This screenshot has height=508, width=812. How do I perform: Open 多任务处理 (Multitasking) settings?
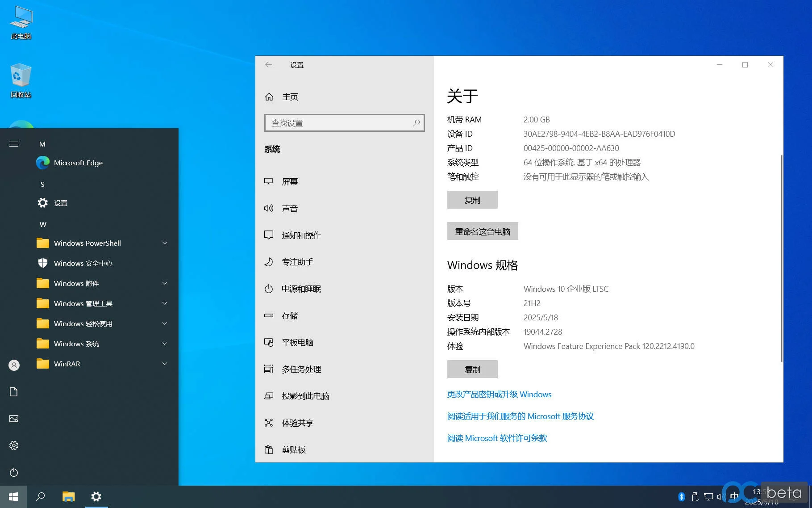pos(301,369)
